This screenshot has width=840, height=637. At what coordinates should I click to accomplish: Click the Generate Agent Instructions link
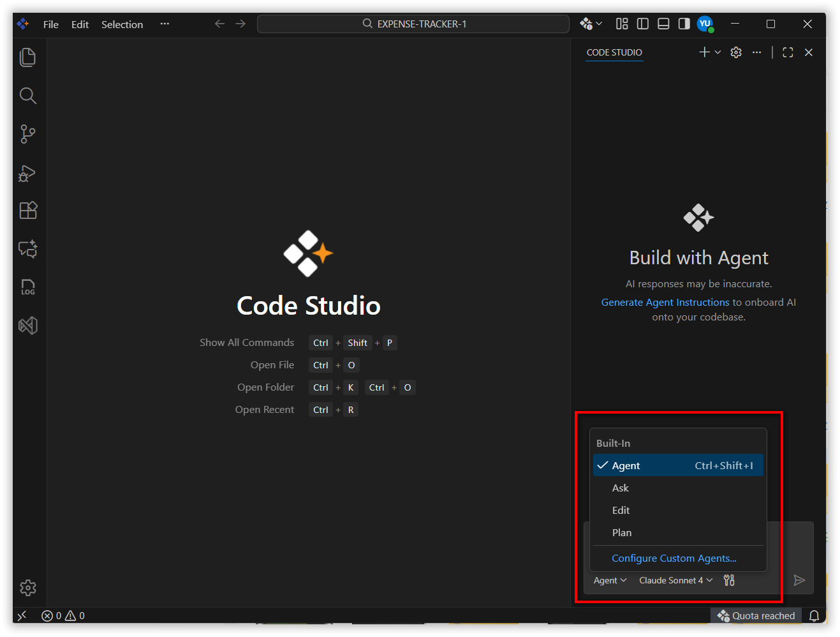[665, 303]
